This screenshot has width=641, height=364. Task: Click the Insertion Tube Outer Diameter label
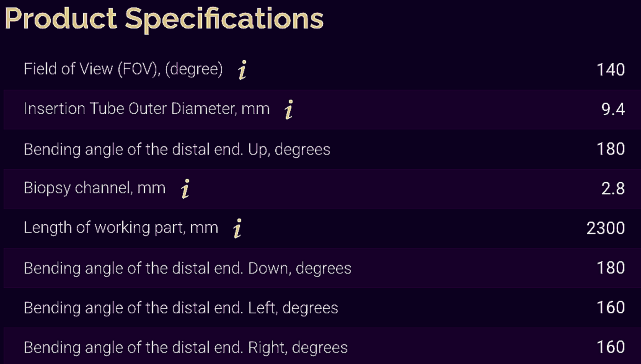[x=147, y=109]
